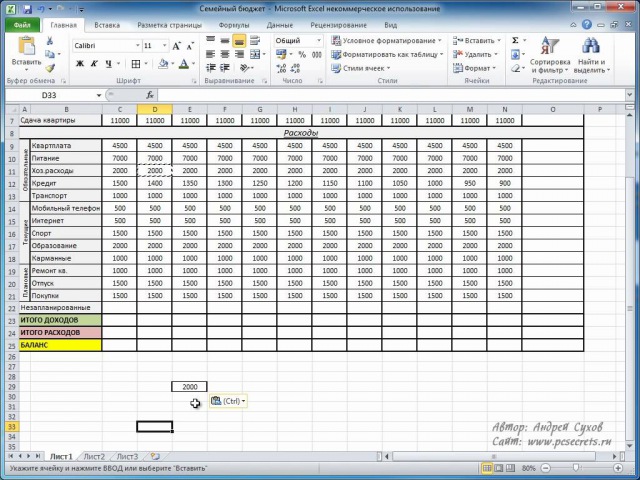Toggle the highlighted bottom align button
The image size is (640, 480).
[239, 40]
